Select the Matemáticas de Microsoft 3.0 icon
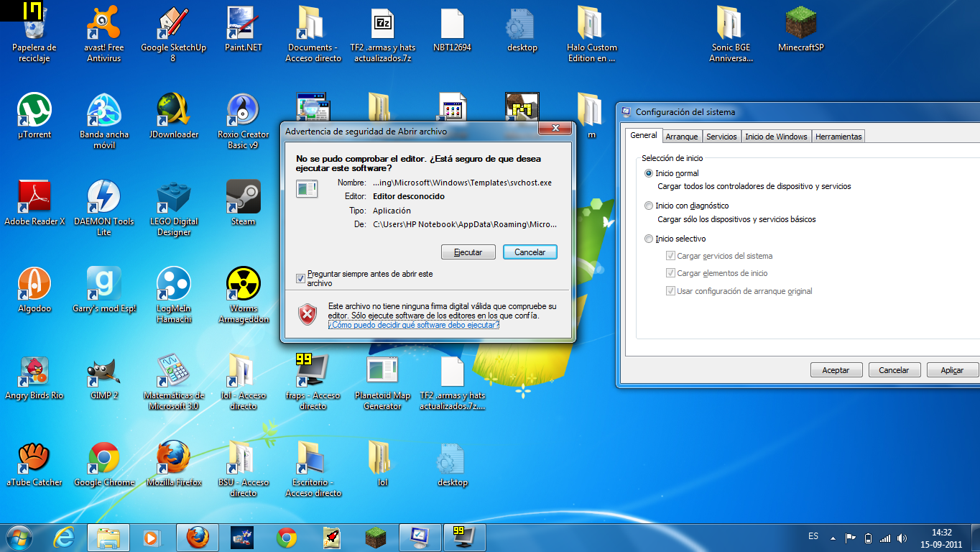980x552 pixels. 173,382
